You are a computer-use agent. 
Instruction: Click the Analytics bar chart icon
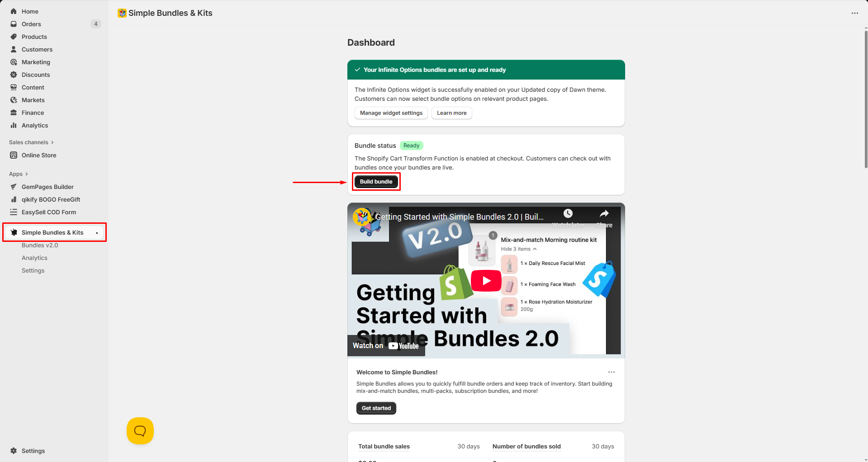click(14, 125)
